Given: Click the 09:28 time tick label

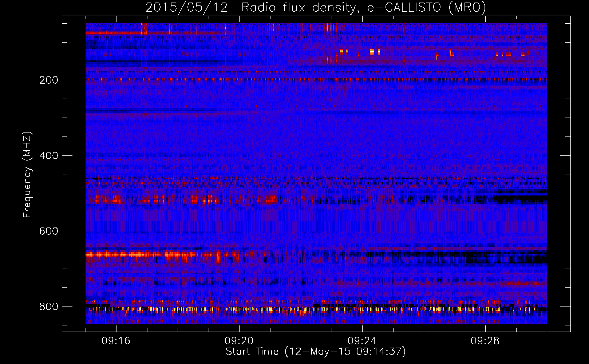Looking at the screenshot, I should (x=485, y=341).
